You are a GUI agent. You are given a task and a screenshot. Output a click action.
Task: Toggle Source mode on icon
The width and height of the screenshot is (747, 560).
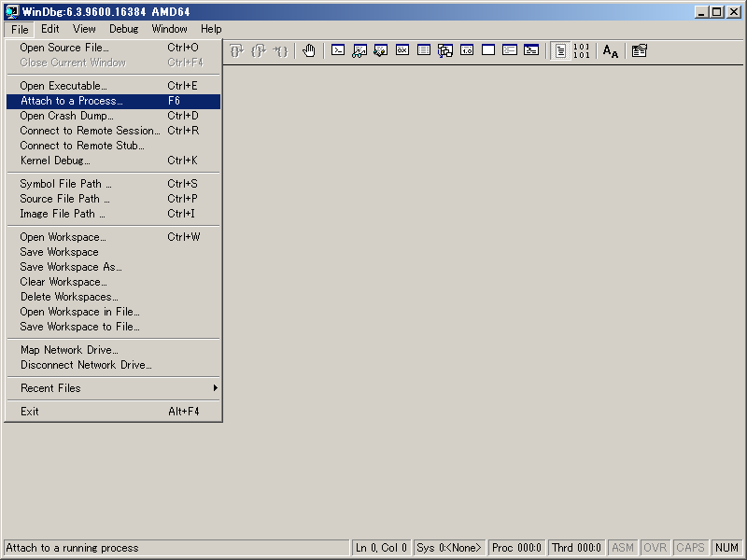(x=560, y=50)
